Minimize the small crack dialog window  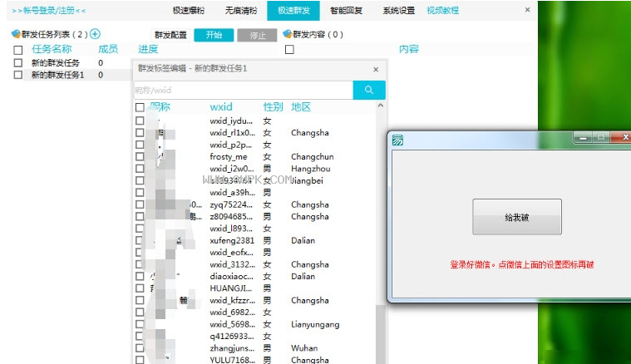[x=583, y=138]
